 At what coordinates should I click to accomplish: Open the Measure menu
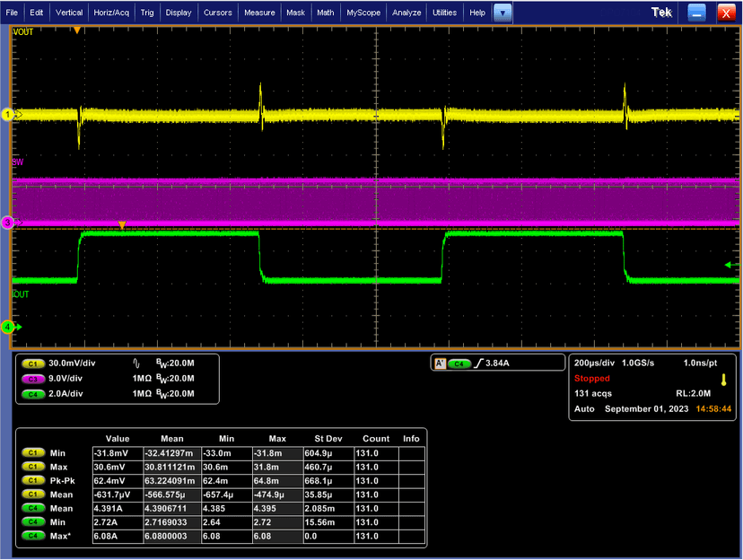(x=259, y=13)
